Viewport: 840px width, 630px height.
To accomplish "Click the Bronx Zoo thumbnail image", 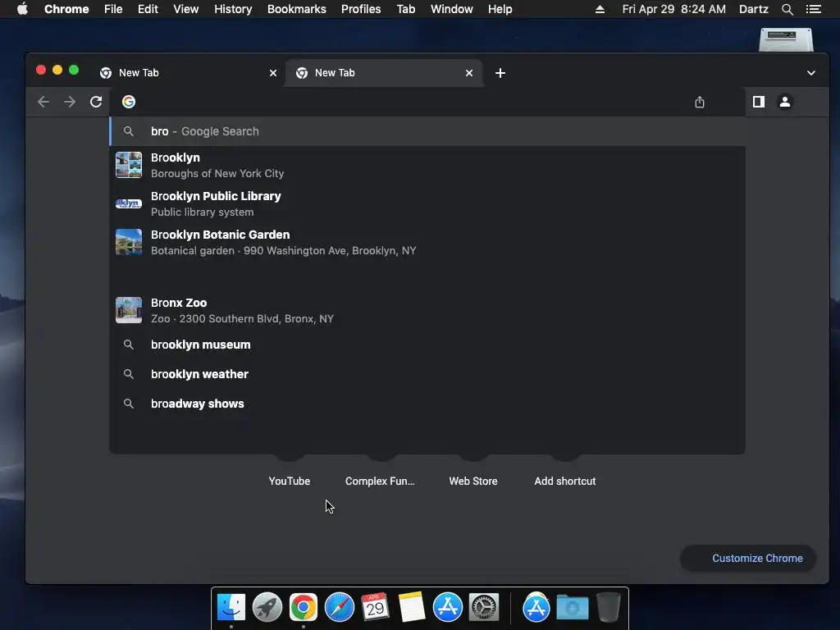I will (x=129, y=310).
